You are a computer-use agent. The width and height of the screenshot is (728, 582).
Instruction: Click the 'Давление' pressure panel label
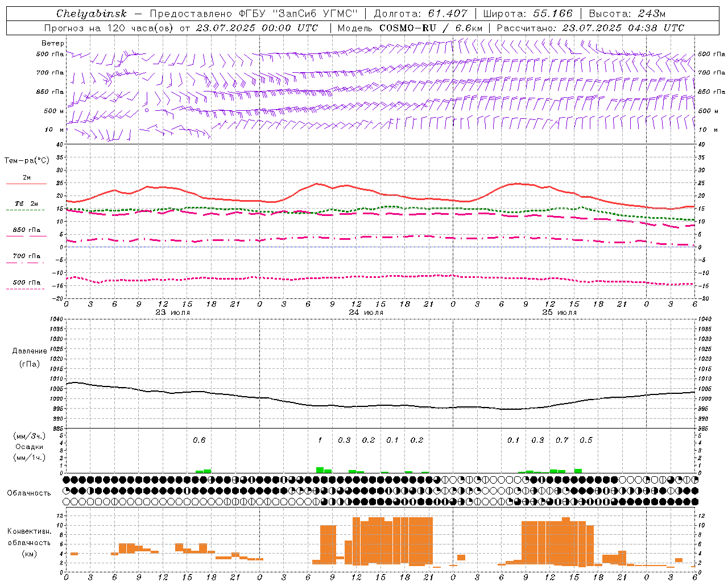30,351
